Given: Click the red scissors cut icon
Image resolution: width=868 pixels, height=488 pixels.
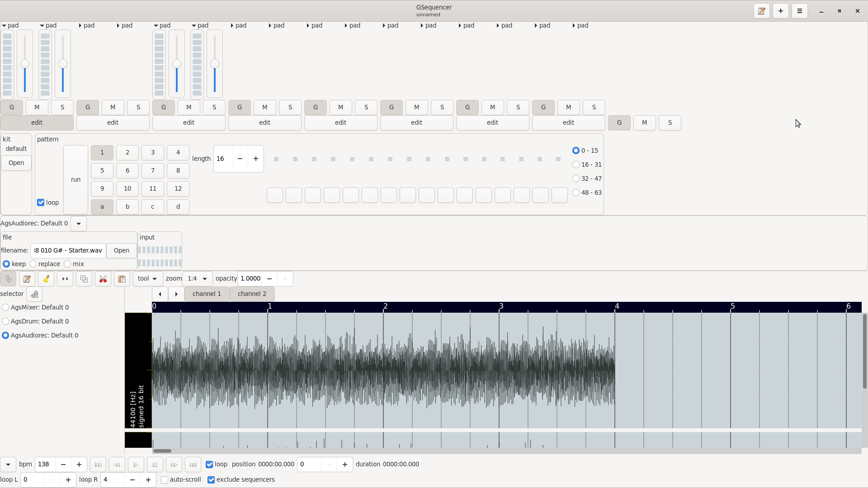Looking at the screenshot, I should click(103, 279).
